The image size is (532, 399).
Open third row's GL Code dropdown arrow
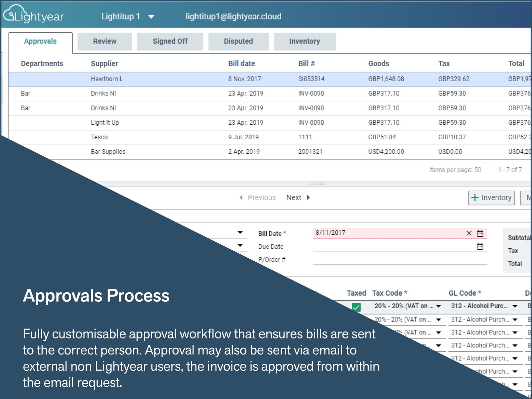[515, 332]
